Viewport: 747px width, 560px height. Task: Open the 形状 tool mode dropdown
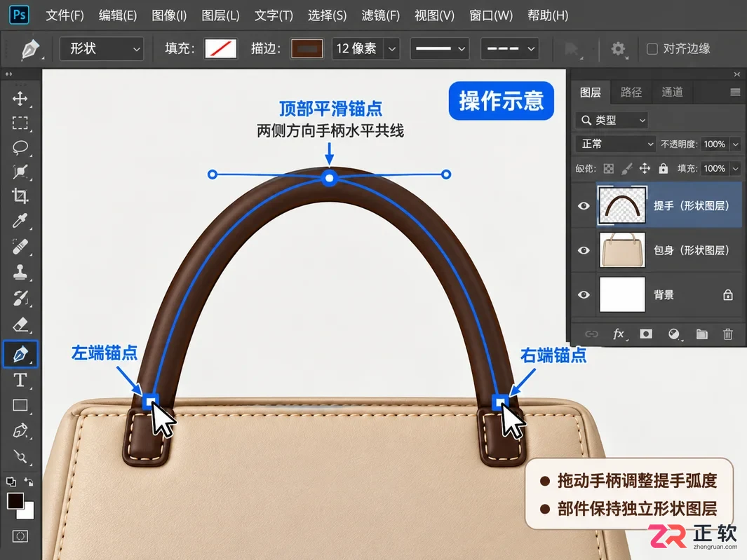pyautogui.click(x=102, y=48)
